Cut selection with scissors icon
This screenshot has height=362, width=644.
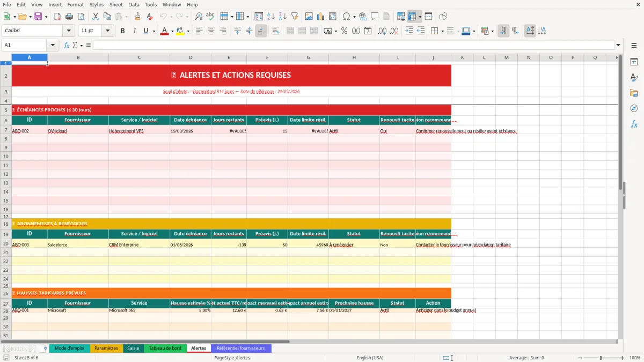tap(96, 17)
